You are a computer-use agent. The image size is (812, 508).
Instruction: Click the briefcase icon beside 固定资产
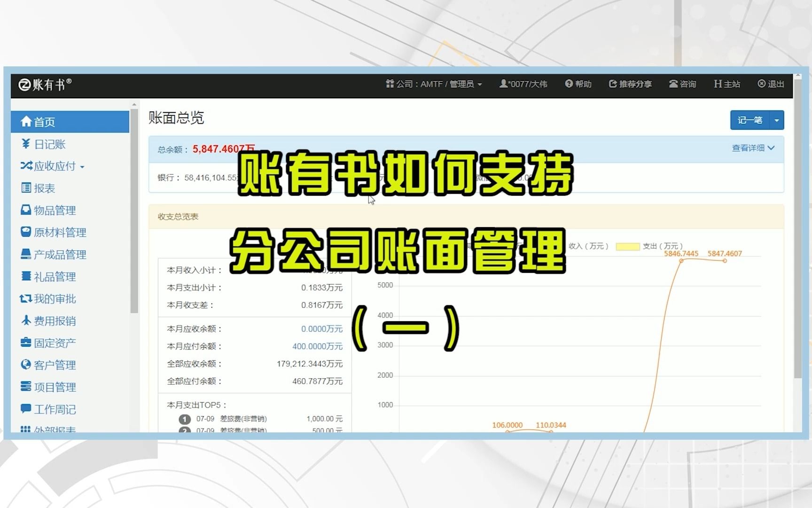tap(26, 342)
